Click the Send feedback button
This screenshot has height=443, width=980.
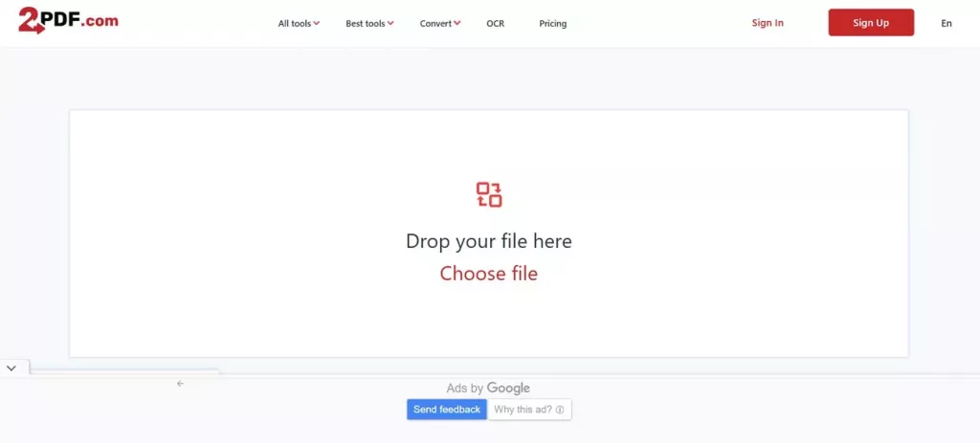click(447, 410)
